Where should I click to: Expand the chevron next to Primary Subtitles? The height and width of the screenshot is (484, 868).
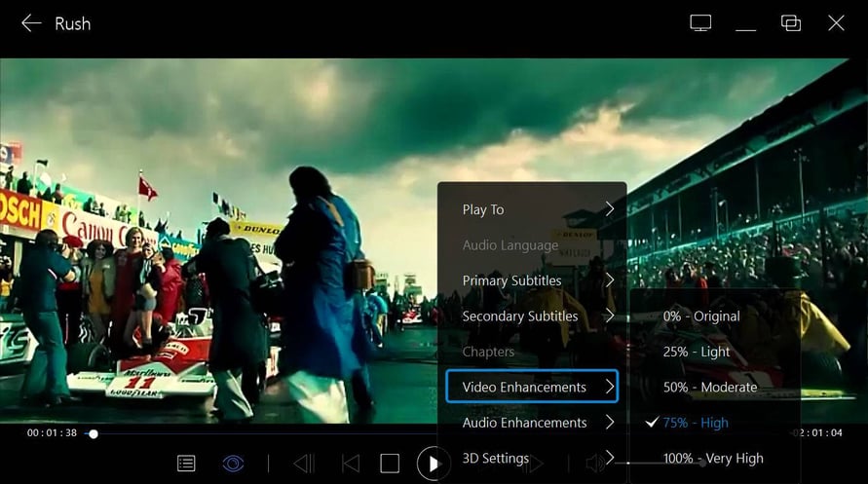click(610, 279)
